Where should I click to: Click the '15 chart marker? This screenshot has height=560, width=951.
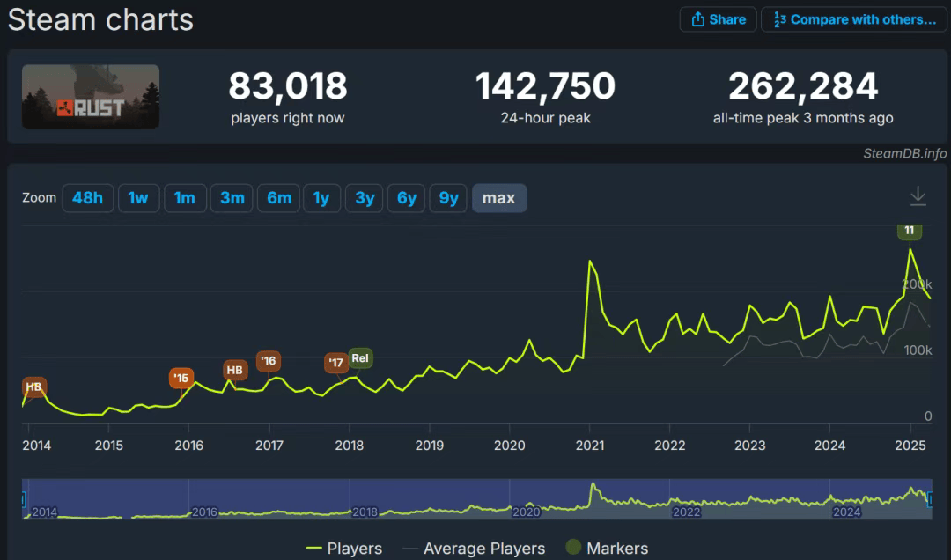[x=181, y=378]
